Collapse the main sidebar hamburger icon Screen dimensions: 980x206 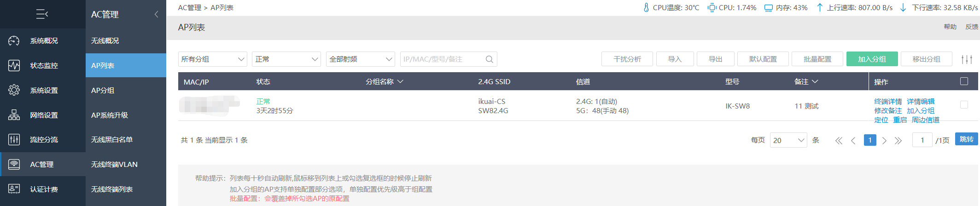pyautogui.click(x=42, y=14)
